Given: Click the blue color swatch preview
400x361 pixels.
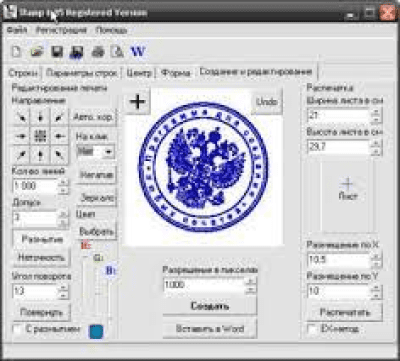Looking at the screenshot, I should click(96, 331).
